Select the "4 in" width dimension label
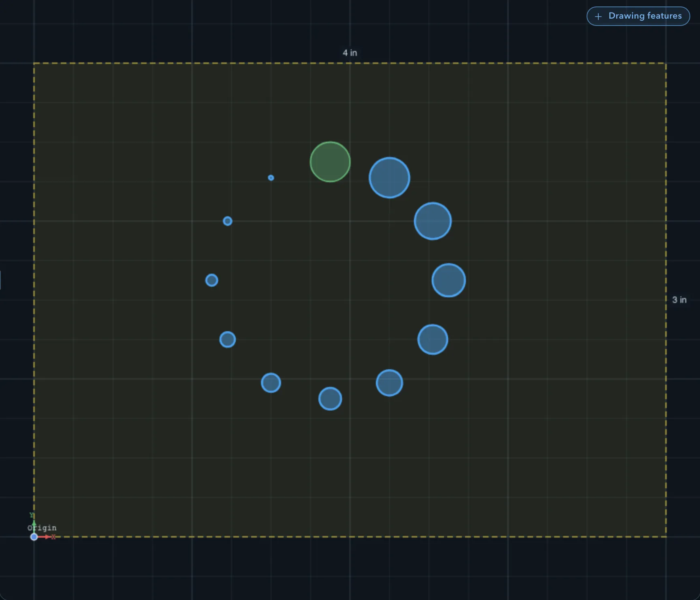This screenshot has width=700, height=600. click(350, 53)
